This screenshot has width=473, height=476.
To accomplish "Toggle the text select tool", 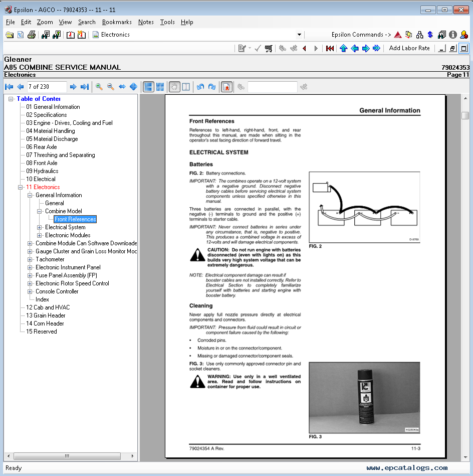I will [186, 87].
